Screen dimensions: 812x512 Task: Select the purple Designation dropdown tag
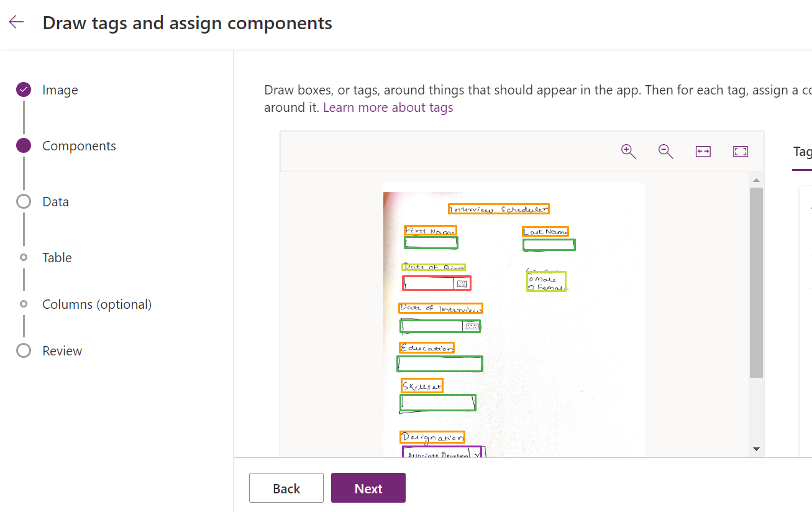(x=444, y=452)
